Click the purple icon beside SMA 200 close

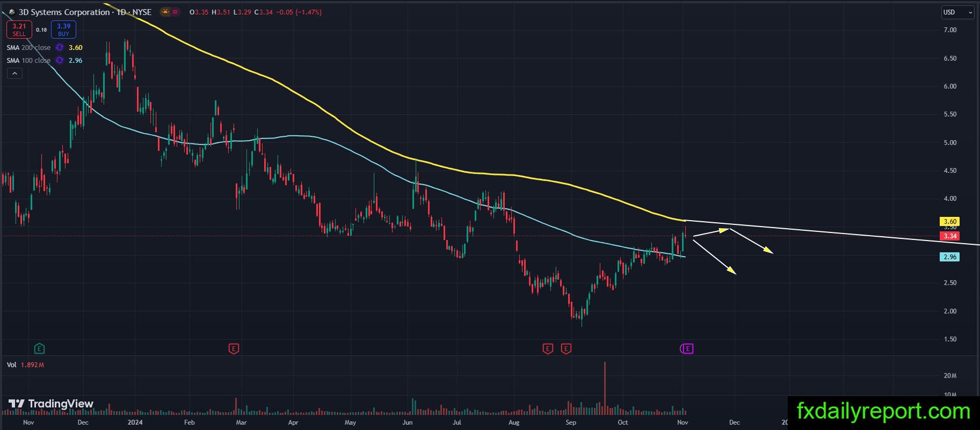[x=60, y=47]
